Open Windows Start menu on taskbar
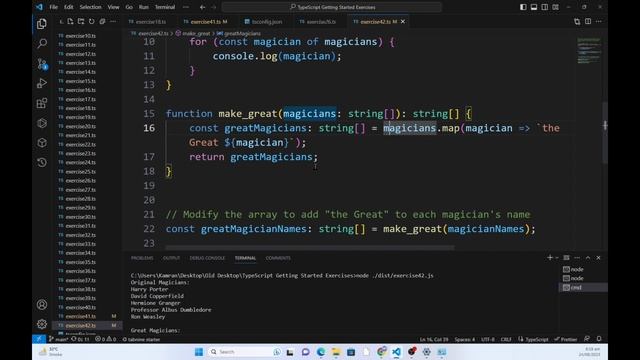 click(199, 352)
